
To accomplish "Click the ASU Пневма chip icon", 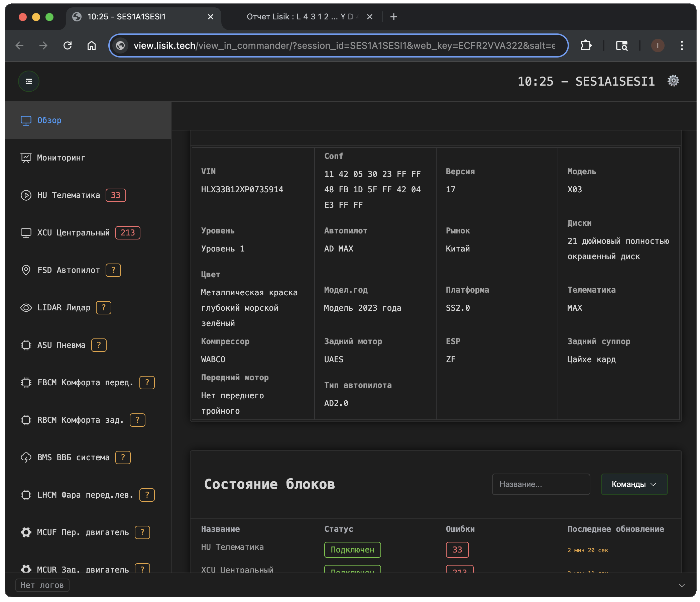I will click(26, 345).
